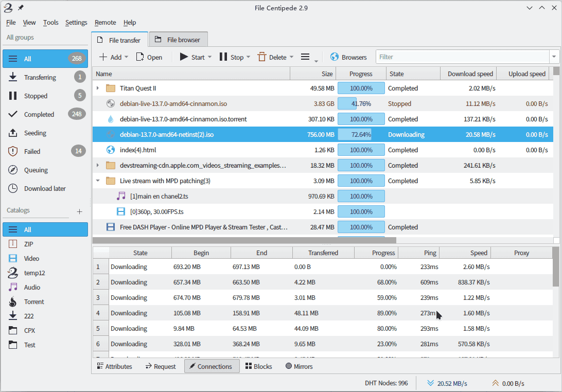Click the Delete trash icon
562x392 pixels.
click(x=262, y=57)
